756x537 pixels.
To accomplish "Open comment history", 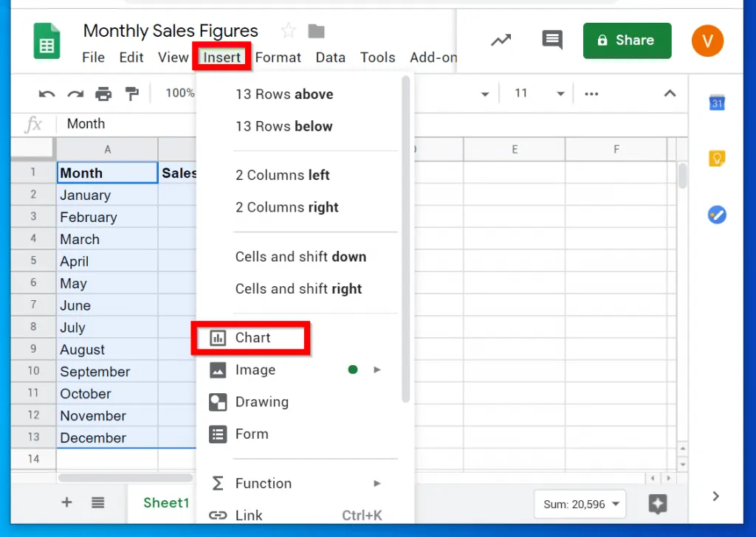I will [551, 41].
